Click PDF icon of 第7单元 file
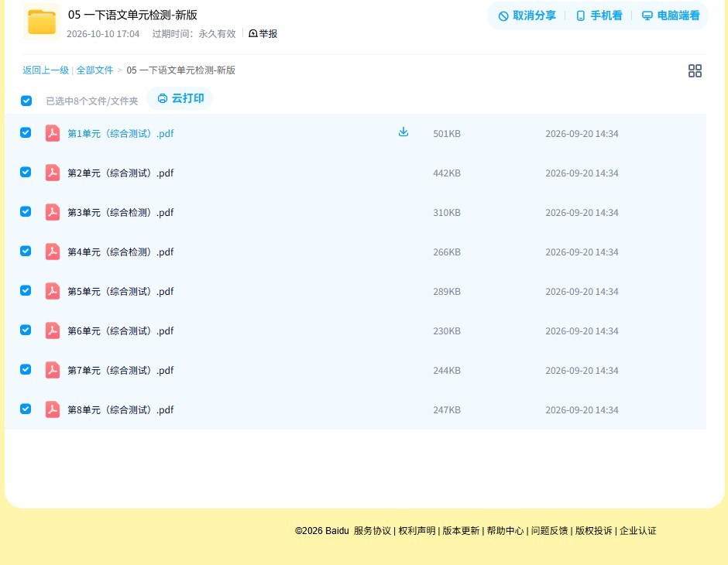Viewport: 728px width, 565px height. (x=53, y=370)
